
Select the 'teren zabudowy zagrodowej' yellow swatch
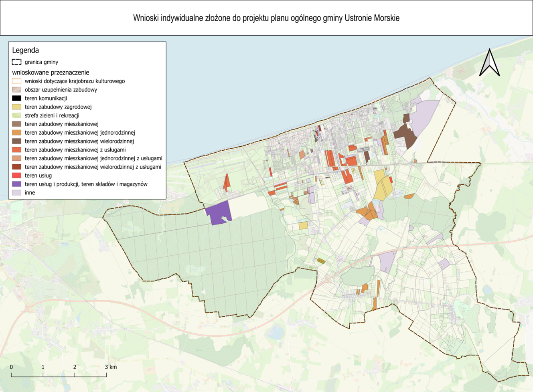16,107
